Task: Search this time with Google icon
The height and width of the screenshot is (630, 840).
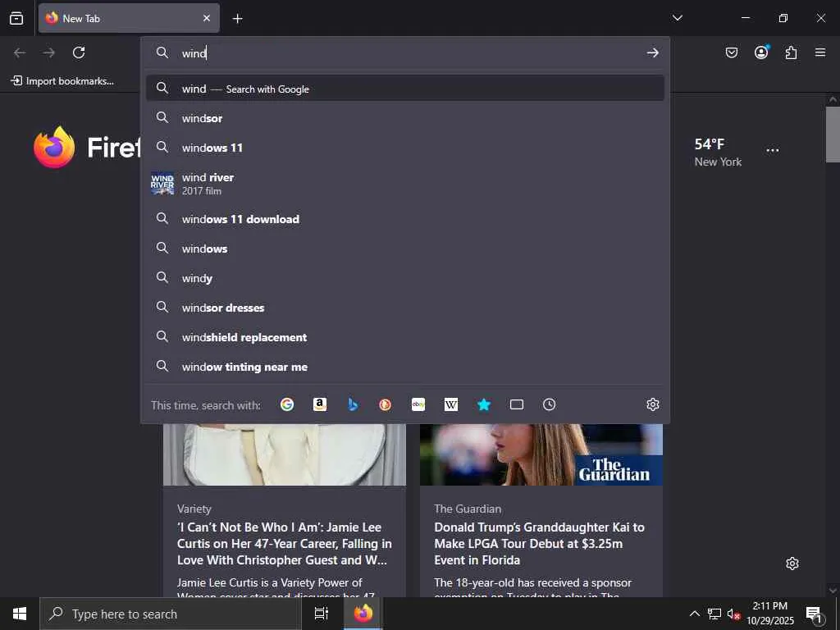Action: click(287, 404)
